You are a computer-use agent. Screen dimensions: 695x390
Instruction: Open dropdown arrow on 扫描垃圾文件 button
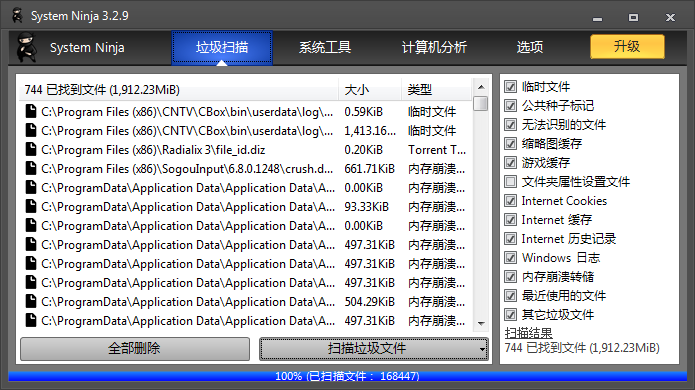[482, 349]
